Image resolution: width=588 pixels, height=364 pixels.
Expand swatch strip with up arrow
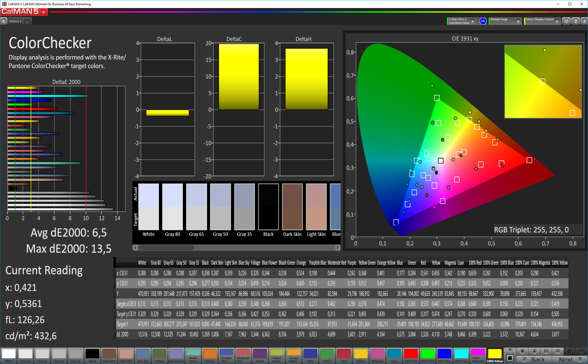pyautogui.click(x=510, y=350)
